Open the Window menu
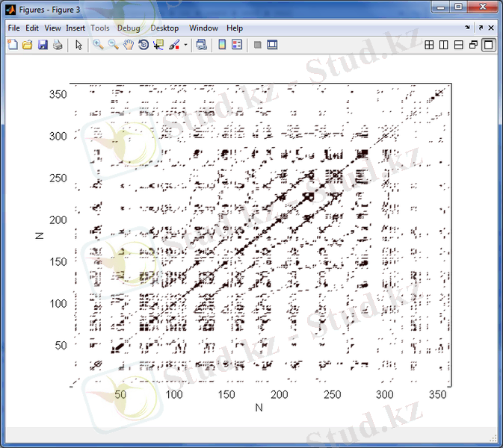The height and width of the screenshot is (448, 503). 203,28
